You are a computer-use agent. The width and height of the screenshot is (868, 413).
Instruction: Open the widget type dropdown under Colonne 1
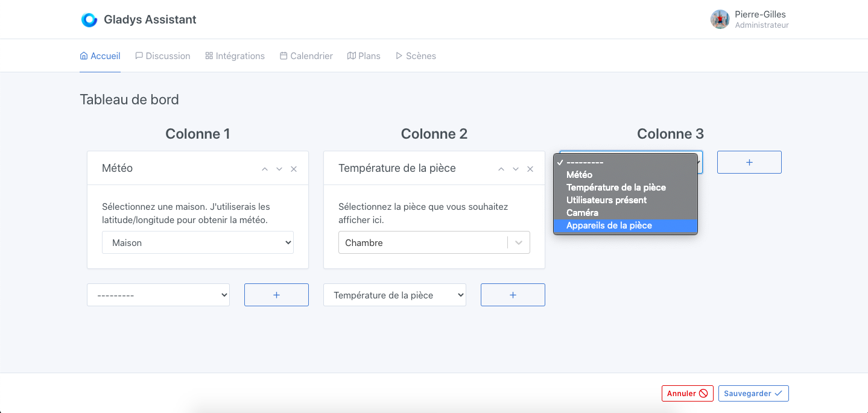coord(158,295)
